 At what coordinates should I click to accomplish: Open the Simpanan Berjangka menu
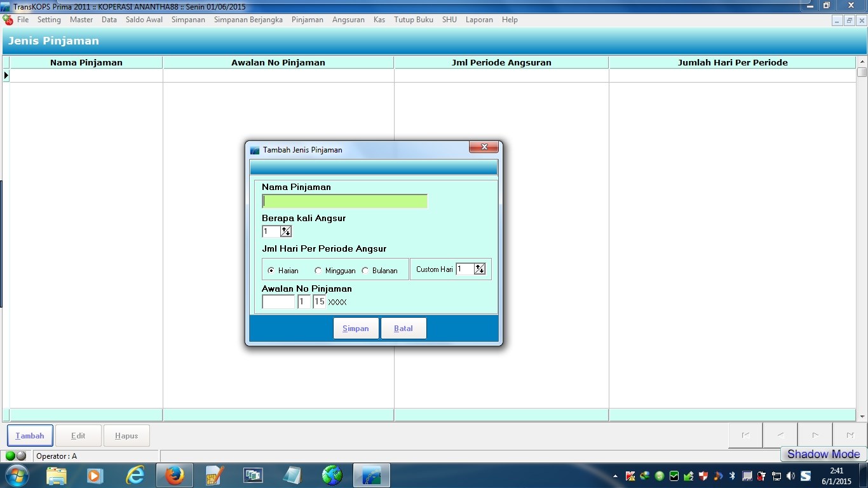coord(248,20)
